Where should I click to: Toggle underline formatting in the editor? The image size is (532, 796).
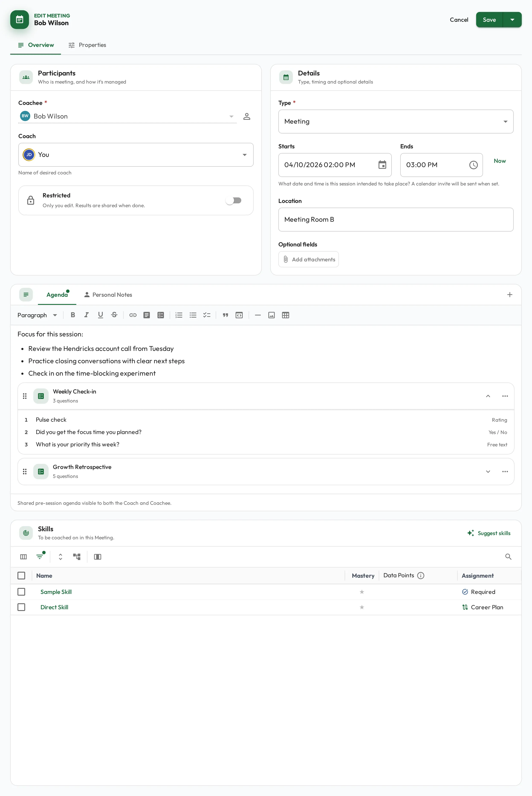[x=100, y=315]
